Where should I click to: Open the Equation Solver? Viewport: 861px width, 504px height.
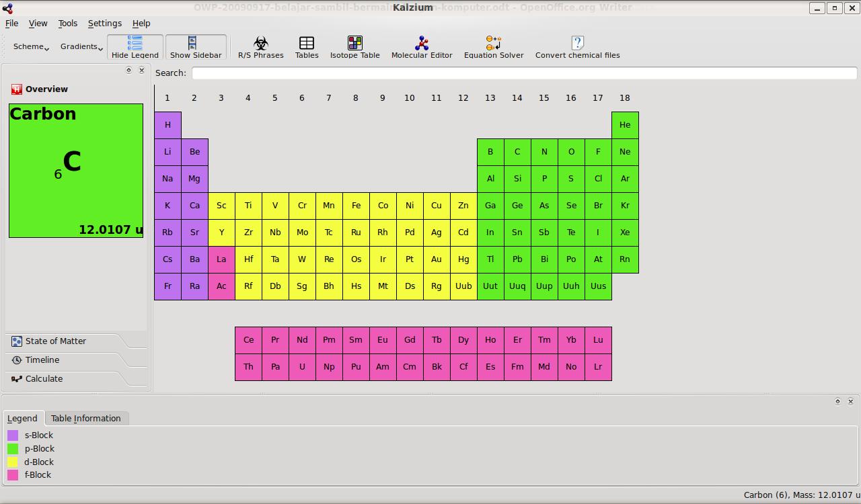pos(493,47)
